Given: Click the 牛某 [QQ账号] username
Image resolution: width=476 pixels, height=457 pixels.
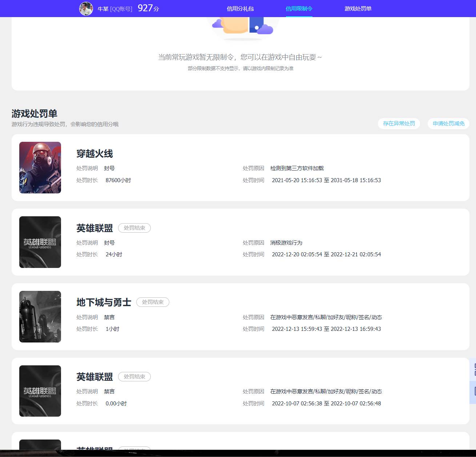Looking at the screenshot, I should click(115, 9).
